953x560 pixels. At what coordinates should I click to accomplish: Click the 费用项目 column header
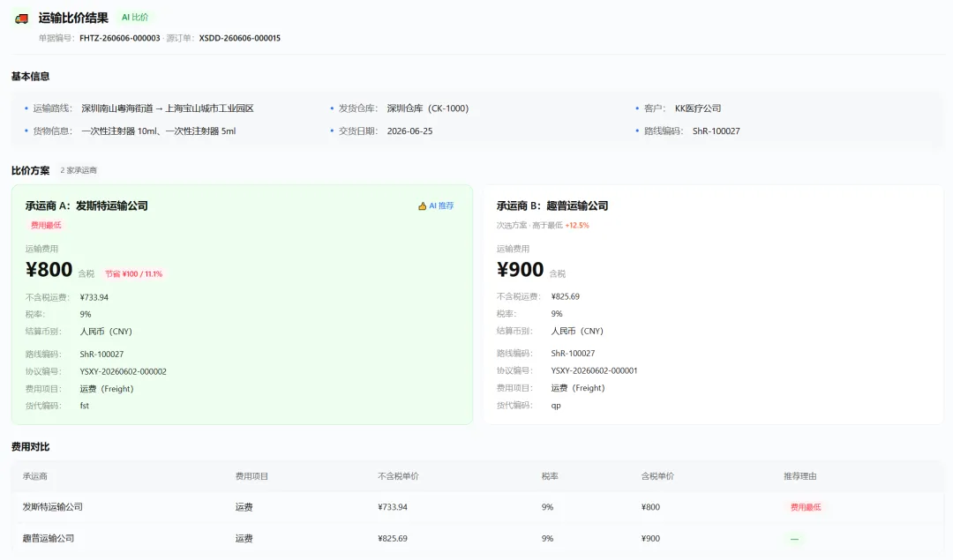pyautogui.click(x=251, y=476)
